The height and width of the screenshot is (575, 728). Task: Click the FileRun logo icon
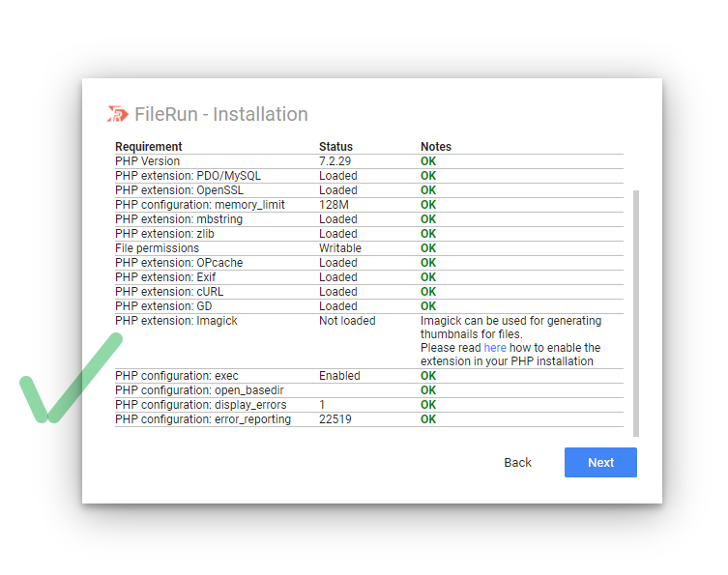[117, 114]
